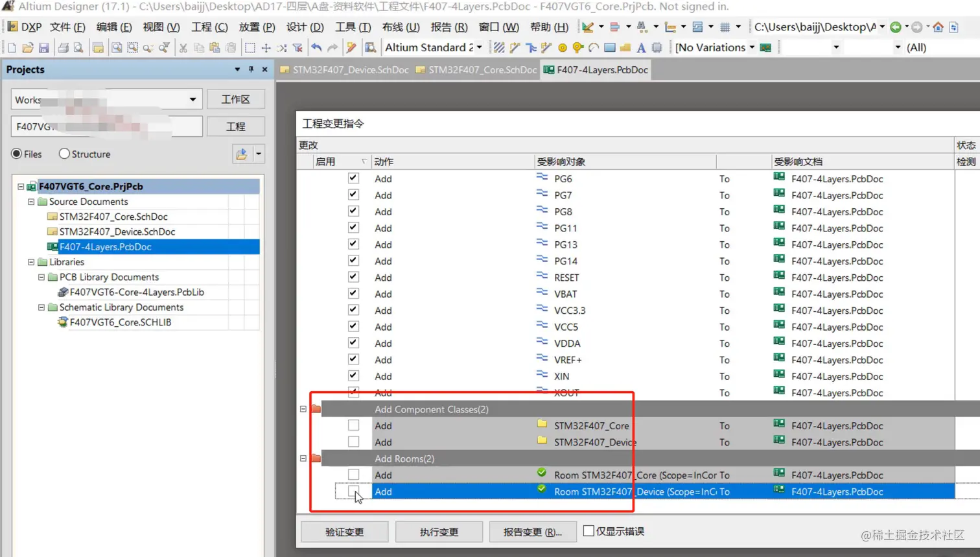Open the 文件 (F) menu
Image resolution: width=980 pixels, height=557 pixels.
tap(67, 27)
